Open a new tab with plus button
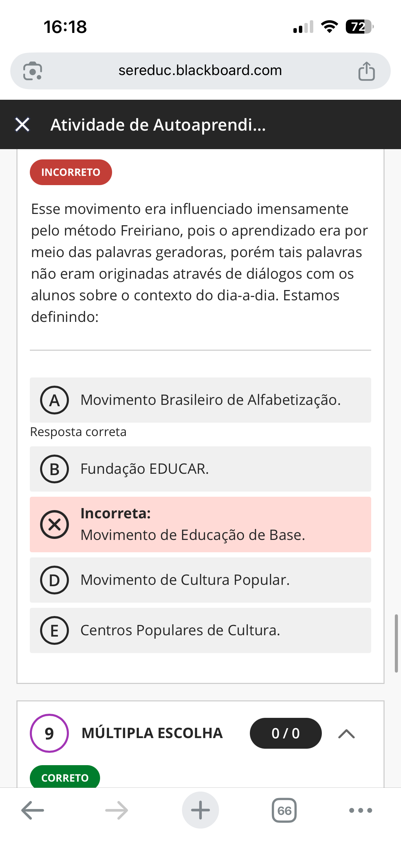 pyautogui.click(x=200, y=810)
